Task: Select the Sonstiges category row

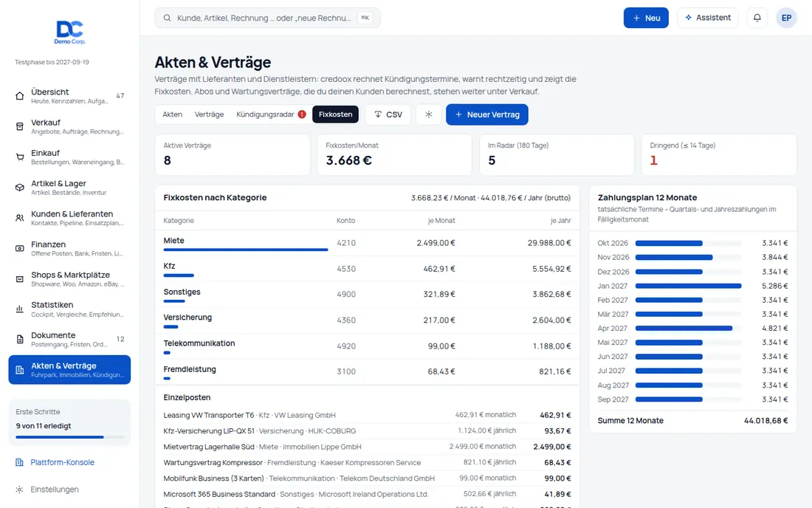Action: [367, 294]
